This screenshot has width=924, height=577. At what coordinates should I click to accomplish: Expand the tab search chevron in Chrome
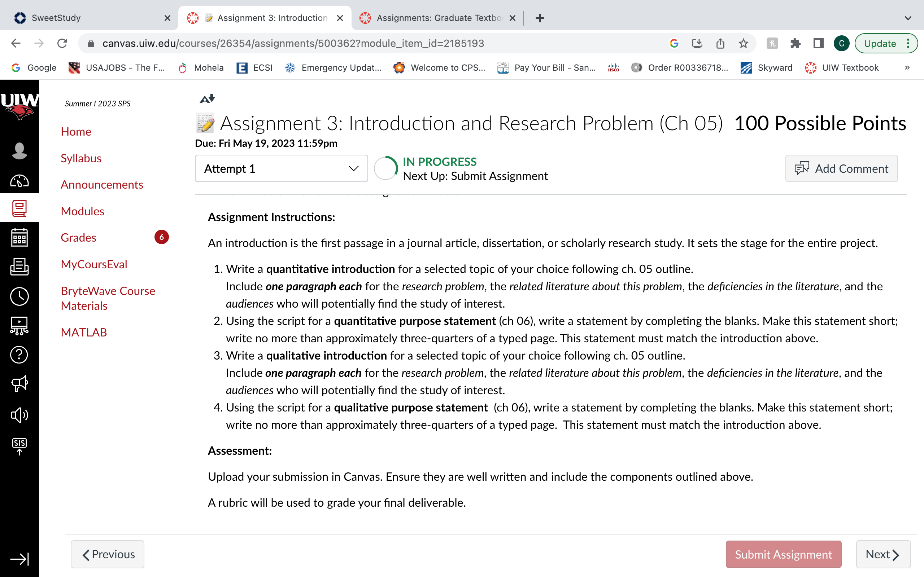pos(908,18)
